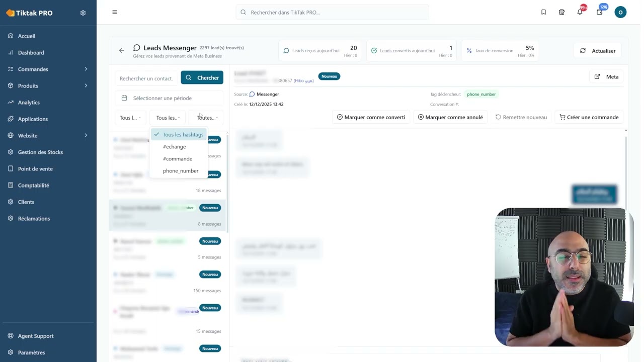Screen dimensions: 644x362
Task: Open the store icon in top bar
Action: (562, 12)
